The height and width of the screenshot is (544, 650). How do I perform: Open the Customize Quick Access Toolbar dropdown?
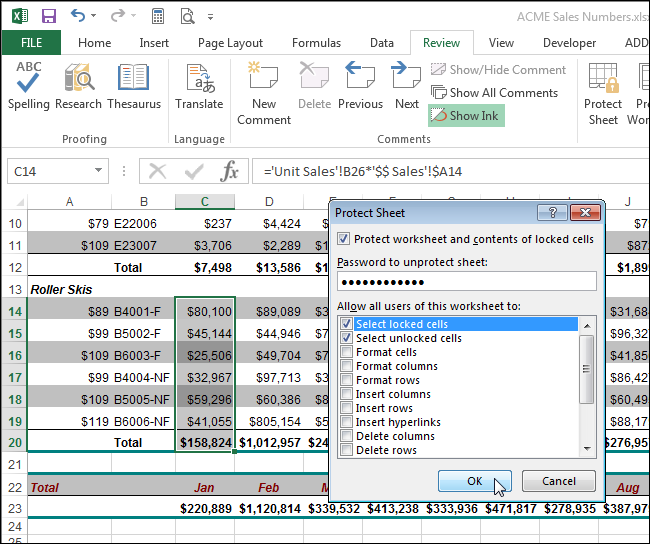pyautogui.click(x=211, y=17)
